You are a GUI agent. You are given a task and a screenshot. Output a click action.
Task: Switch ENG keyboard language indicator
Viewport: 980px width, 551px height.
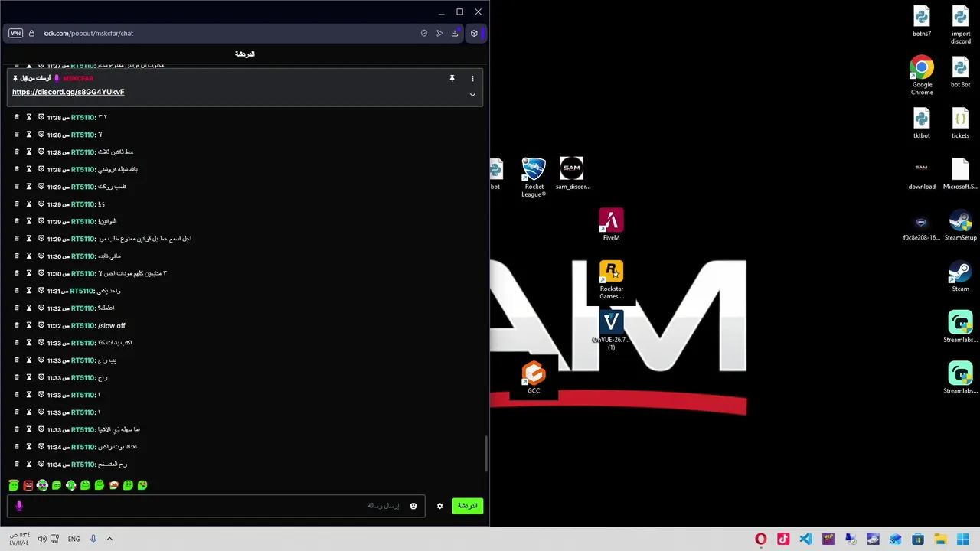[x=73, y=540]
